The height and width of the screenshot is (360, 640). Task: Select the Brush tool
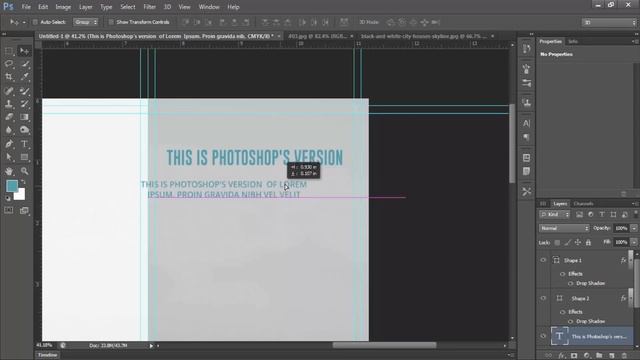click(24, 91)
